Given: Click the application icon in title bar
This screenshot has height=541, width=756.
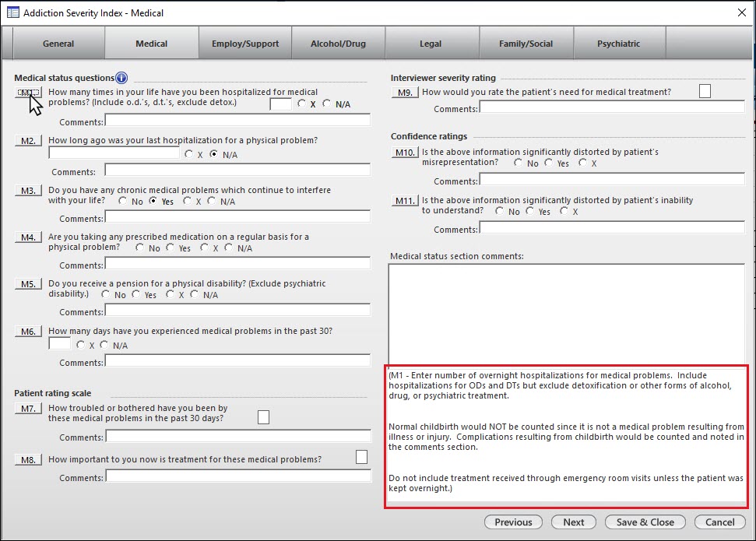Looking at the screenshot, I should [12, 12].
